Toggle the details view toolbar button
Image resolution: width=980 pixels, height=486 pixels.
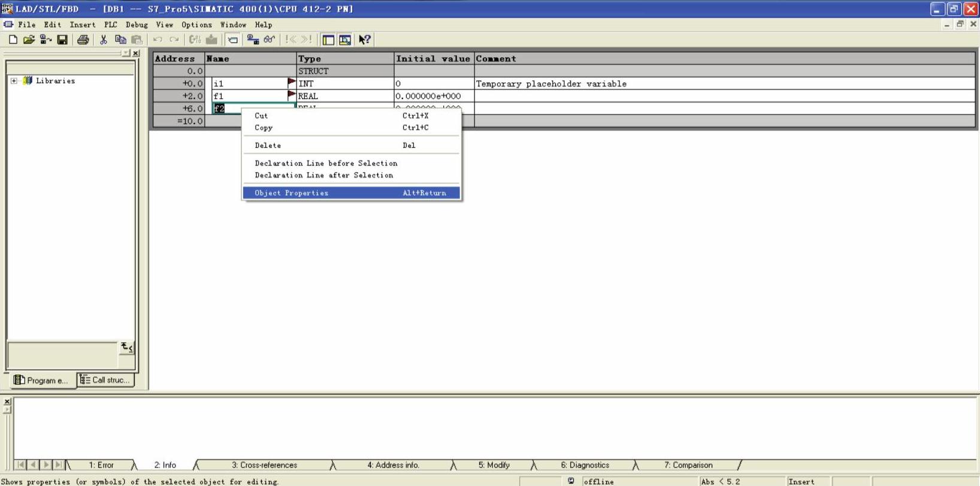click(x=345, y=40)
